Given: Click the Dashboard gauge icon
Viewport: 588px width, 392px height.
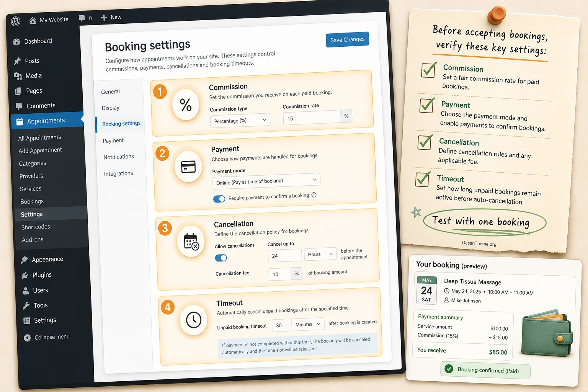Looking at the screenshot, I should (x=16, y=42).
